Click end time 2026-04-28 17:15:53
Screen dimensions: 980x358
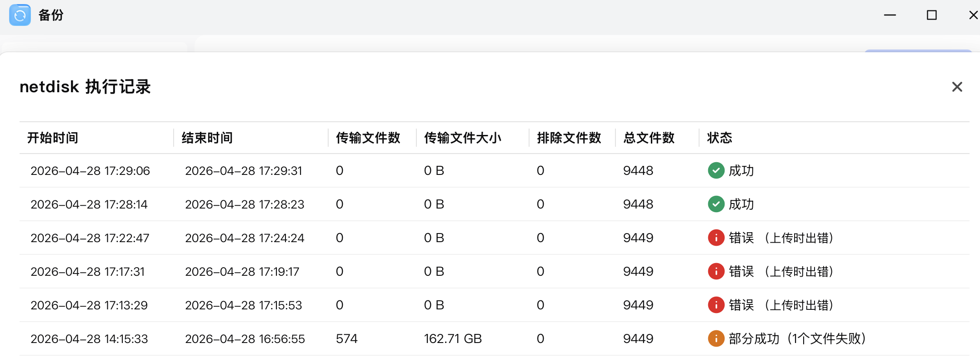244,305
